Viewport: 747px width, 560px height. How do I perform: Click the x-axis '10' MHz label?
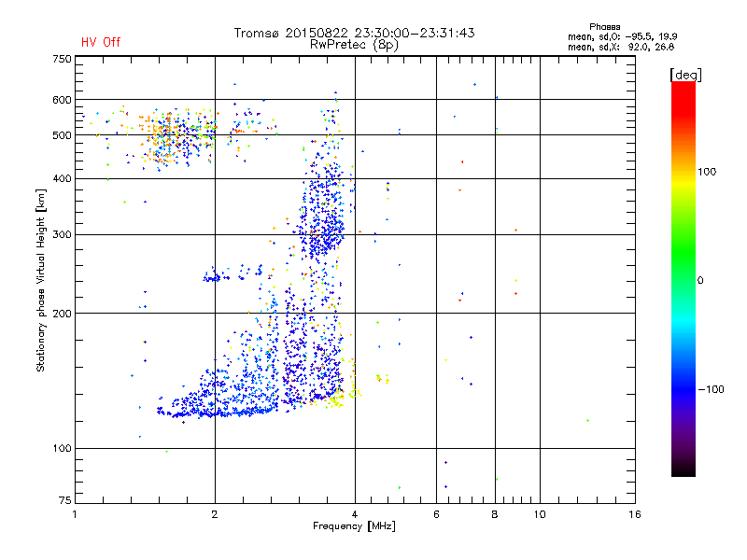coord(540,514)
